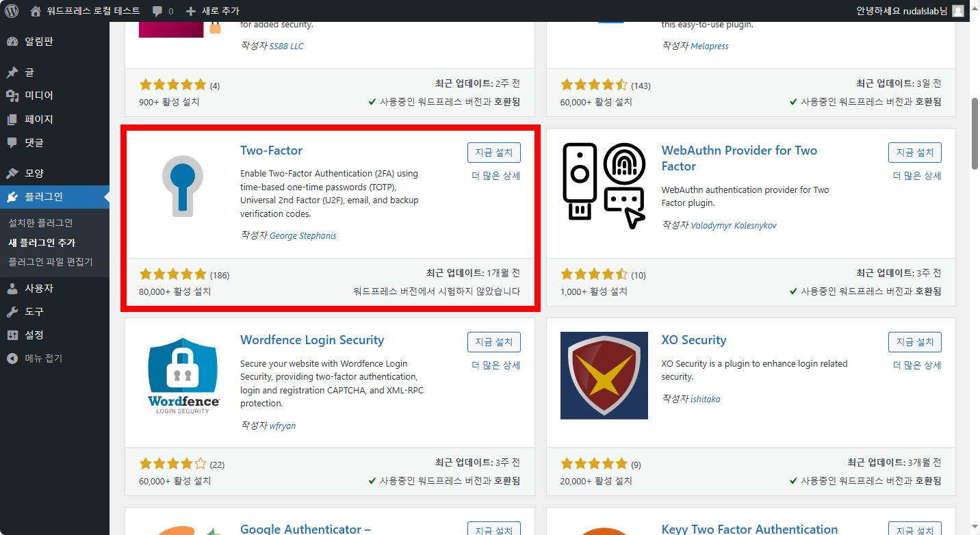The image size is (980, 535).
Task: Open the comments bubble in the admin bar
Action: pos(163,11)
